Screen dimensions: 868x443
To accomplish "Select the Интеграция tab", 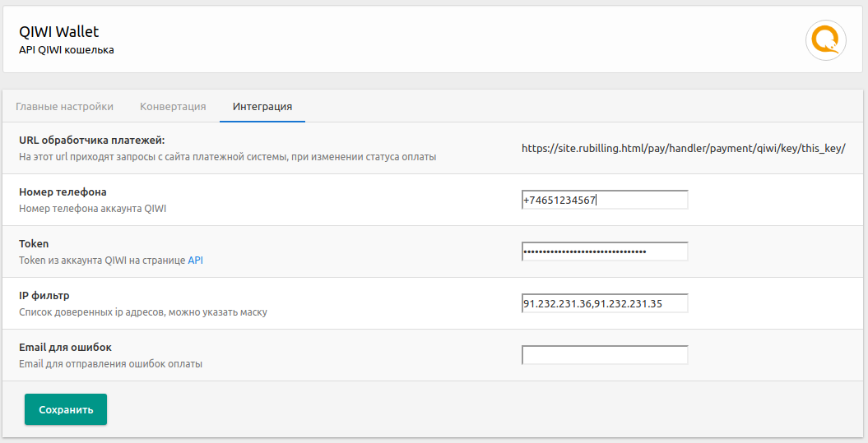I will 262,106.
